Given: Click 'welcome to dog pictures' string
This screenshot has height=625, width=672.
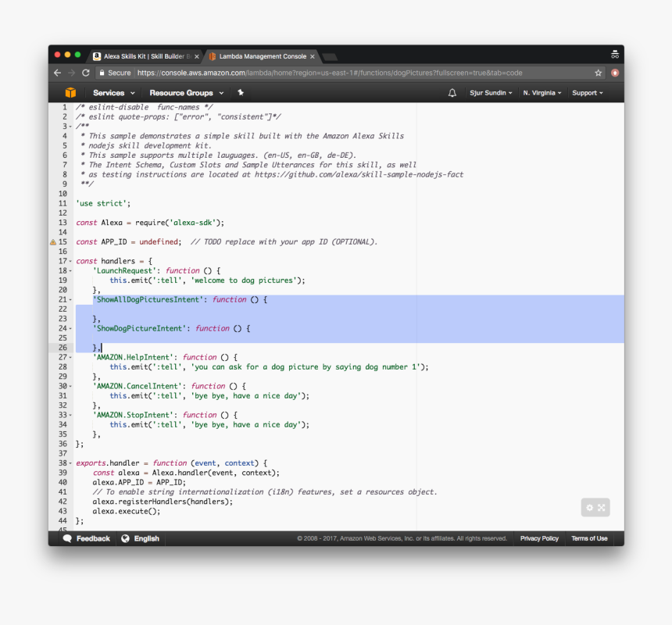Looking at the screenshot, I should (244, 280).
